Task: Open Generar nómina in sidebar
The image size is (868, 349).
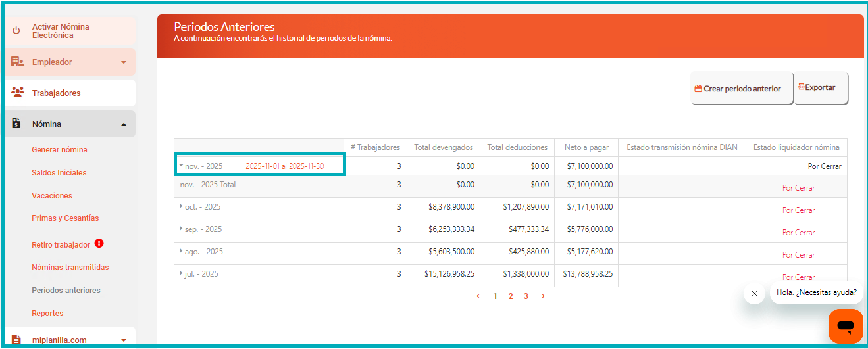Action: point(59,150)
